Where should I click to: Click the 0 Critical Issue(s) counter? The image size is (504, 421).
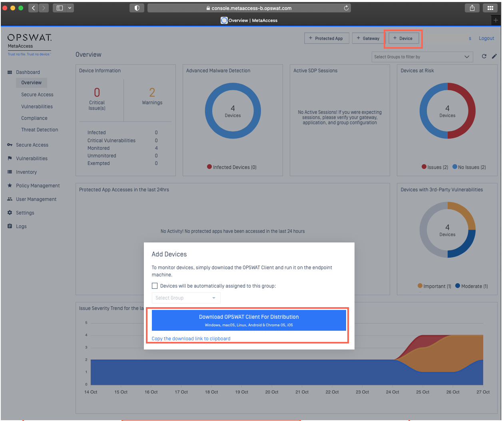[x=97, y=99]
